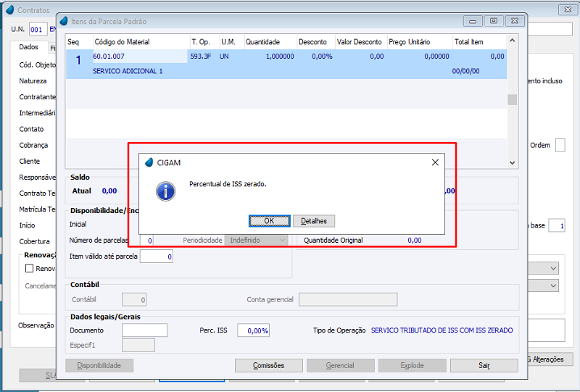
Task: Click SERVICO TRIBUTADO DE ISS COM ISS ZERADO text
Action: 442,330
